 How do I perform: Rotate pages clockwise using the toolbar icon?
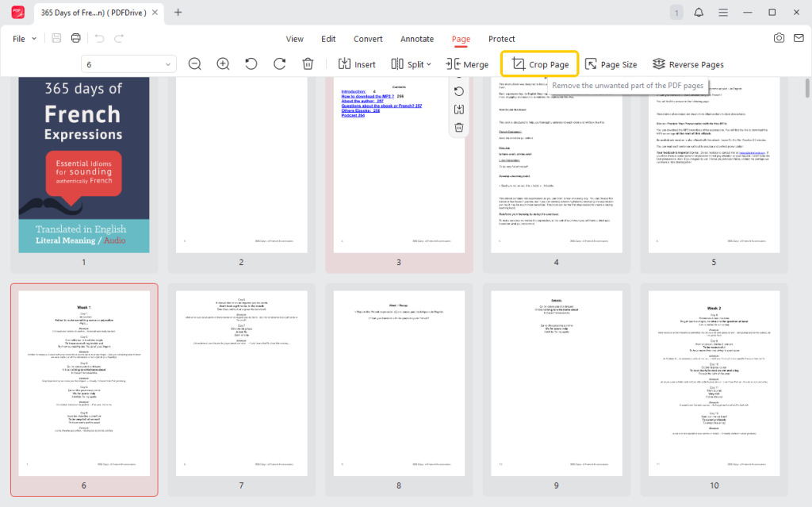tap(279, 64)
